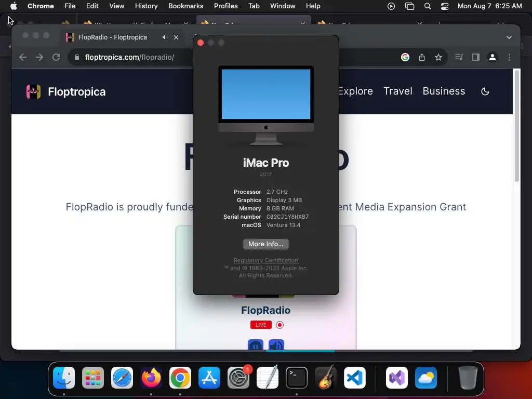The width and height of the screenshot is (532, 399).
Task: Click the More Info... button
Action: tap(265, 244)
